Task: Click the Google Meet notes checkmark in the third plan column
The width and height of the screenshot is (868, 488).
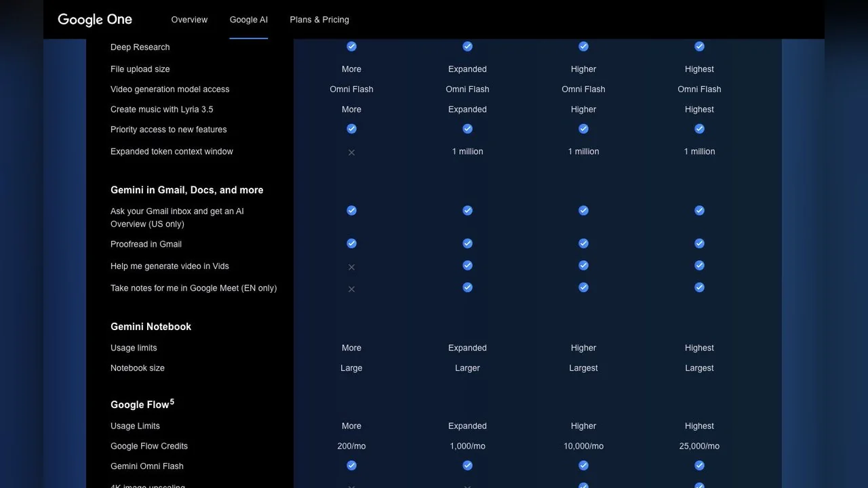Action: coord(583,287)
